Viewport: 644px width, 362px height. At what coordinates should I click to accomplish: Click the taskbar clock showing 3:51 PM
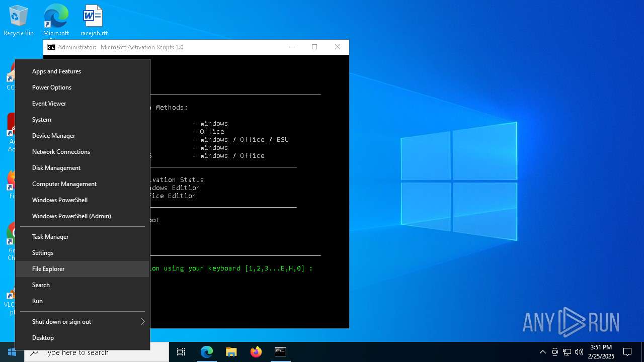(601, 352)
